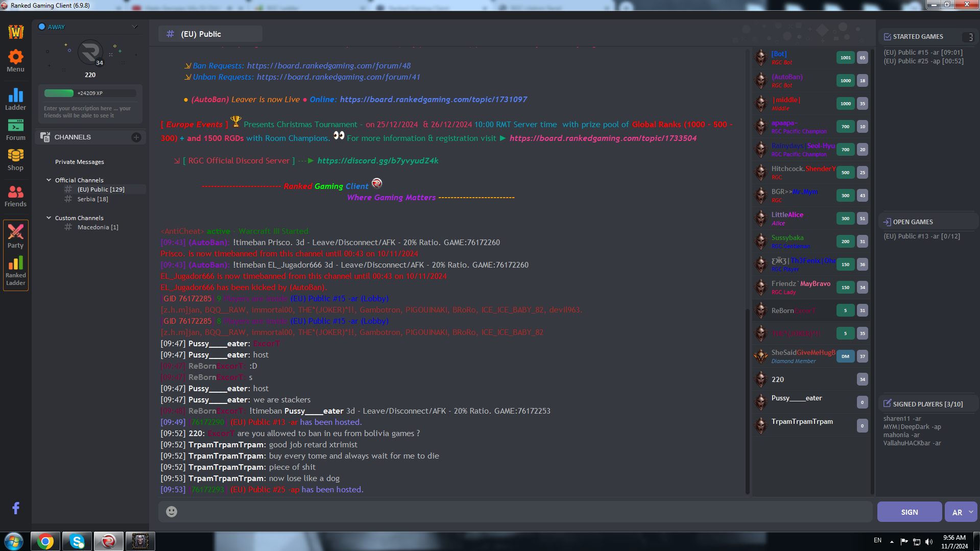This screenshot has width=980, height=551.
Task: Open the RGC Discord server link
Action: tap(378, 161)
